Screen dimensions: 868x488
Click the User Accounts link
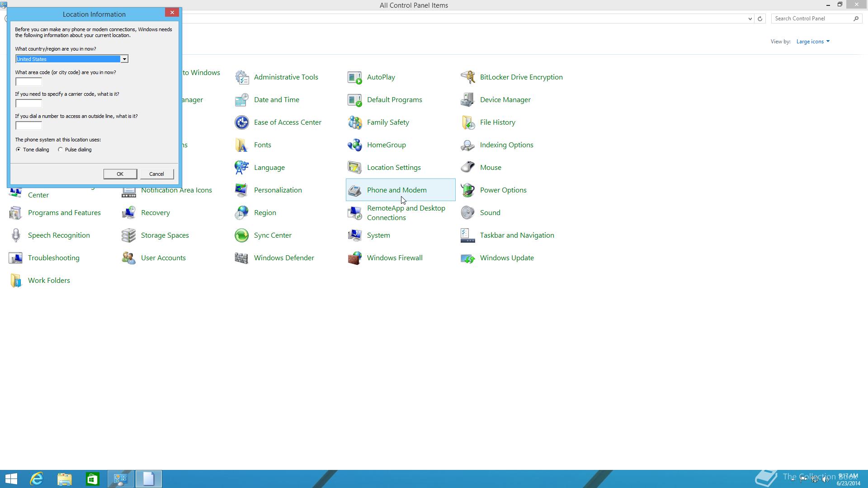163,258
